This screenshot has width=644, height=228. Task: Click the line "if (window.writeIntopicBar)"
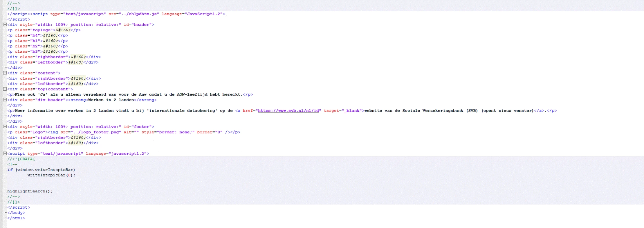pyautogui.click(x=41, y=170)
